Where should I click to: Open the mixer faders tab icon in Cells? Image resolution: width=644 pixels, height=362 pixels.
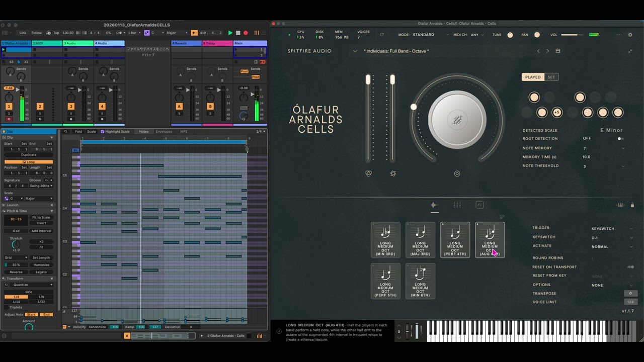tap(457, 205)
